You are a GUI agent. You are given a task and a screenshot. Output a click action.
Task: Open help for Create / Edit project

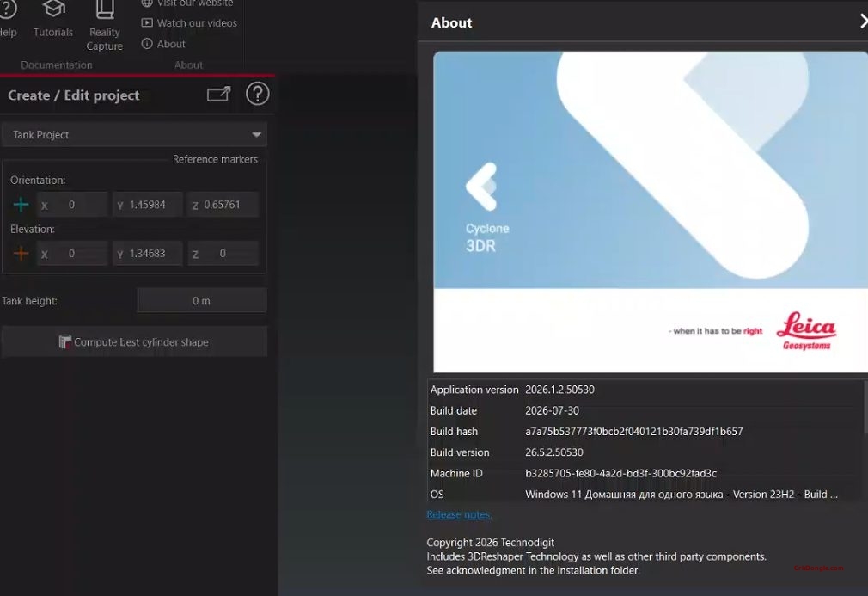(258, 94)
